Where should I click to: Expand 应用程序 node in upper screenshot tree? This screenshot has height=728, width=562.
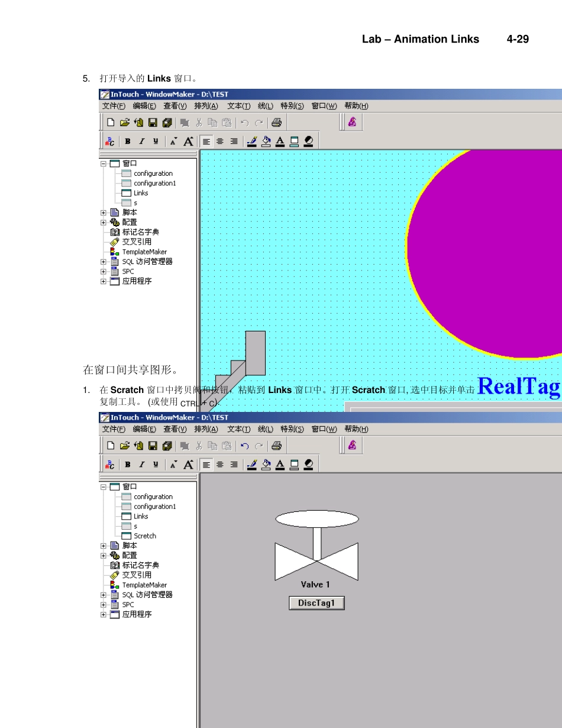tap(104, 281)
